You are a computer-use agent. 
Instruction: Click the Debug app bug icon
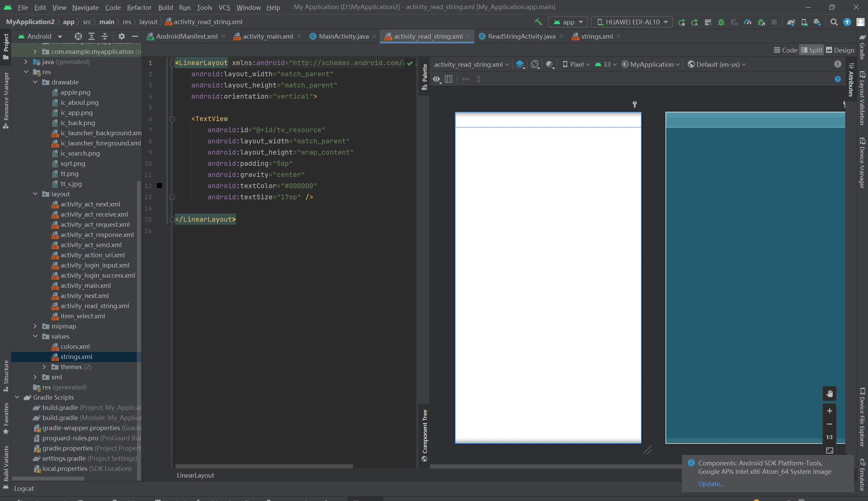tap(721, 22)
